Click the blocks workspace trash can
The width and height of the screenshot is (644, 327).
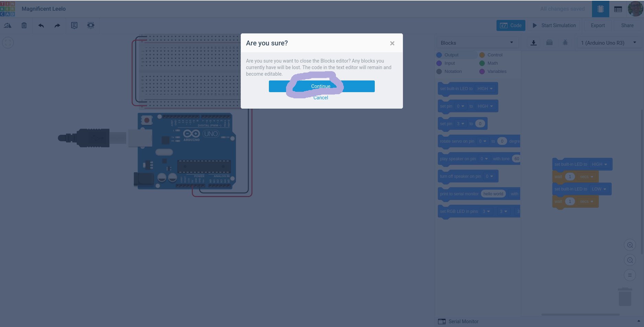625,297
